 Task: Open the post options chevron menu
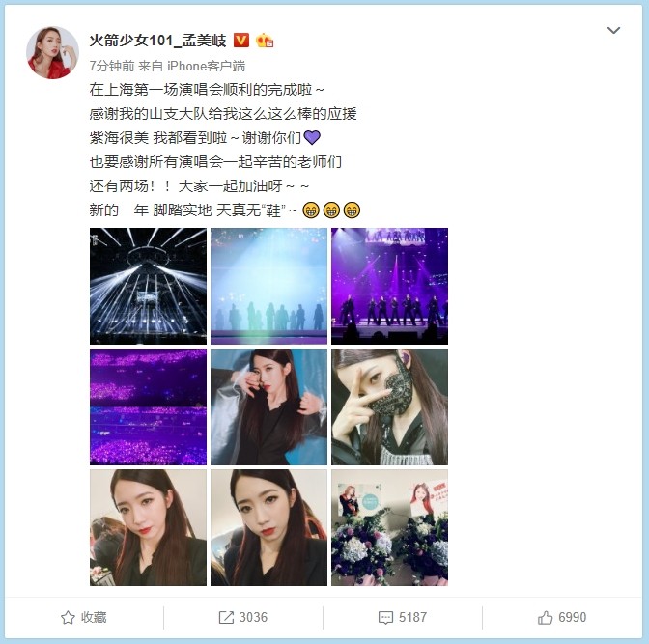point(613,30)
